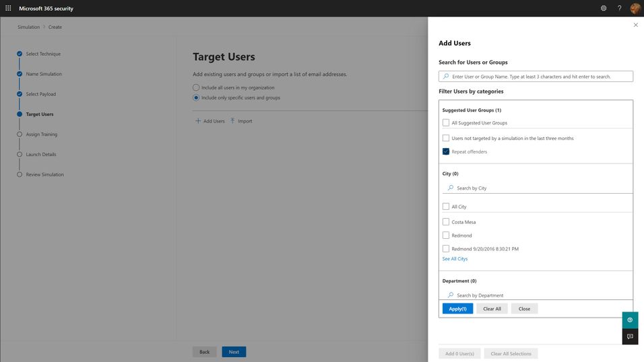Screen dimensions: 644x362
Task: Click Add 0 User(s) button
Action: [x=459, y=353]
